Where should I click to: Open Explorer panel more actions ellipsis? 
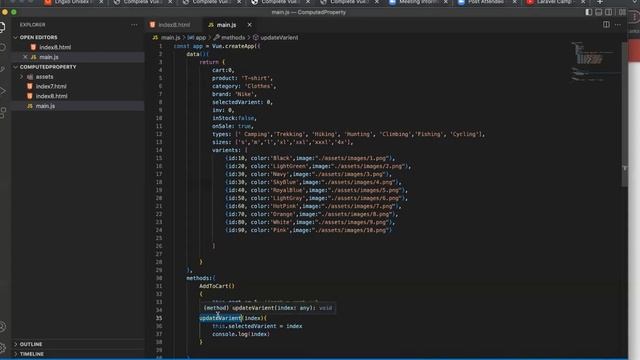tap(134, 25)
